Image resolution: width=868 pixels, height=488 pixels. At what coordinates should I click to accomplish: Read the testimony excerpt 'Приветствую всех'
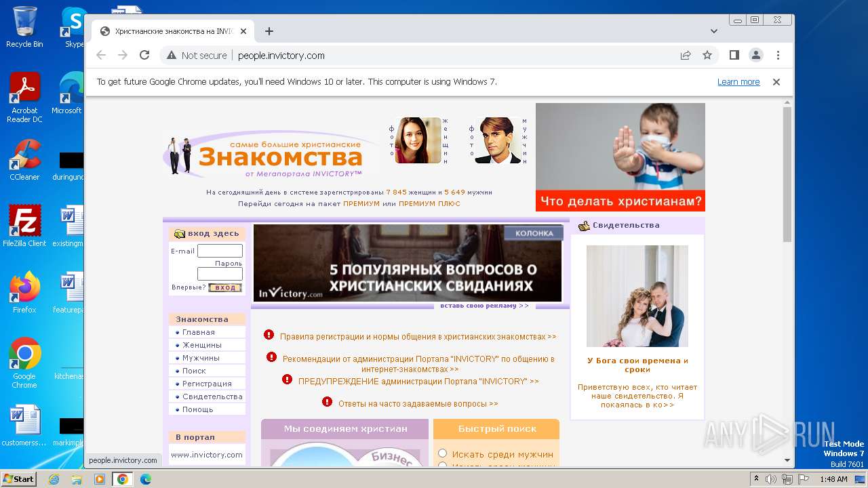click(637, 396)
